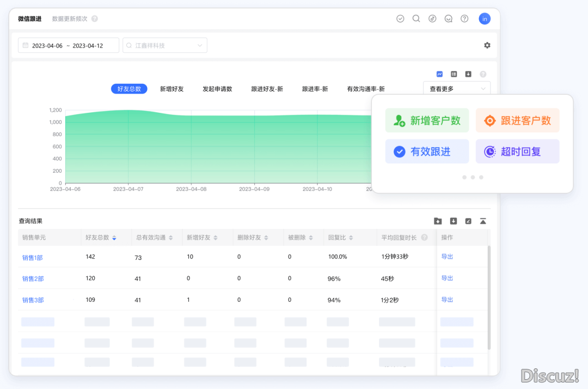Click the 查询结果 section title
Screen dimensions: 588x389
click(x=30, y=221)
